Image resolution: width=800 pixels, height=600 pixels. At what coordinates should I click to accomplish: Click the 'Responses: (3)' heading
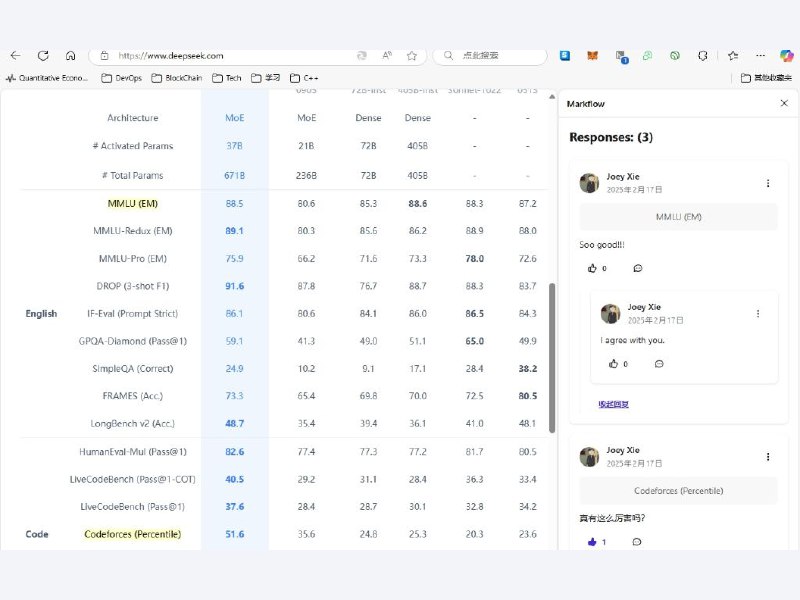[x=611, y=137]
